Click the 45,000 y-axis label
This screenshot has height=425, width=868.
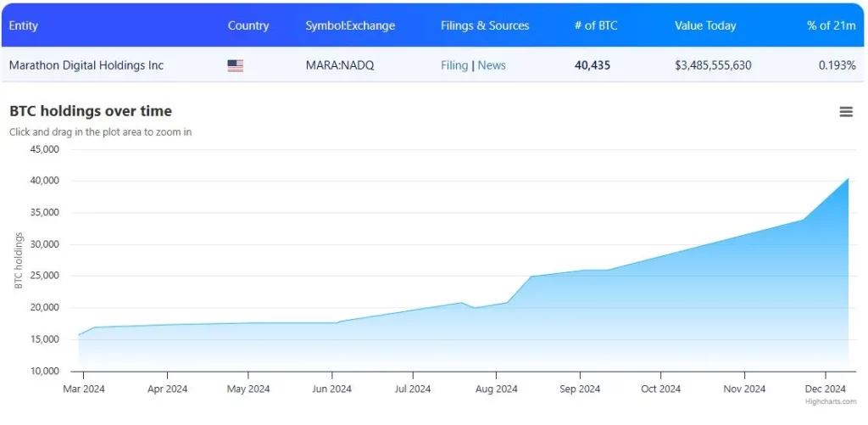[x=44, y=149]
